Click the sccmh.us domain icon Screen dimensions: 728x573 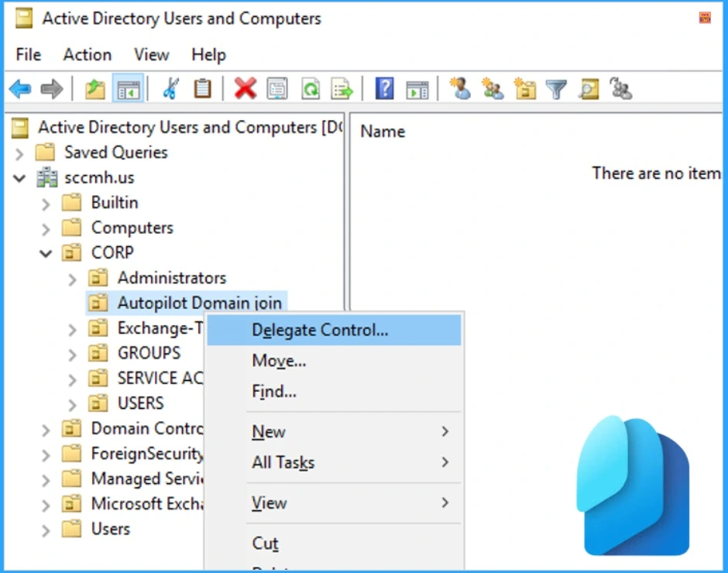pos(47,177)
